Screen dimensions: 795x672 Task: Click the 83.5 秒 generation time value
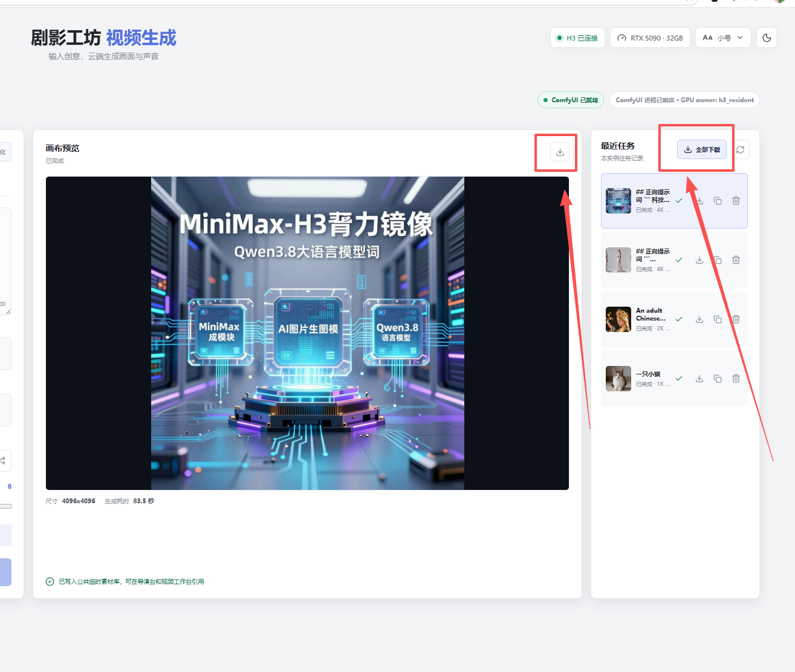[x=144, y=501]
